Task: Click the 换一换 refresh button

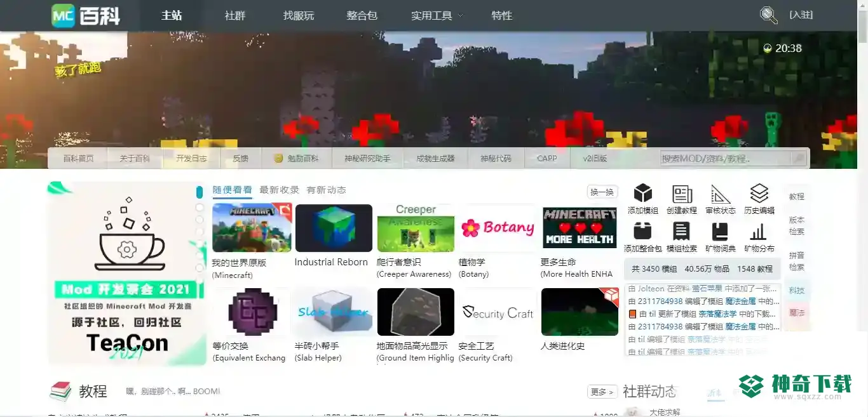Action: pos(602,192)
